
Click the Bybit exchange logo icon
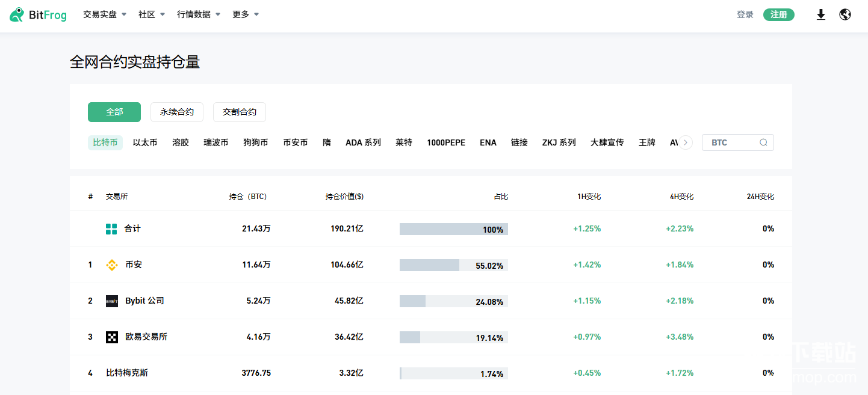[x=112, y=301]
